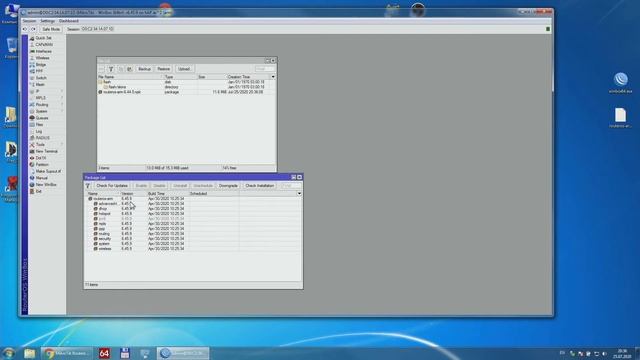Click the Find field in Package List
The width and height of the screenshot is (640, 360).
[x=290, y=186]
